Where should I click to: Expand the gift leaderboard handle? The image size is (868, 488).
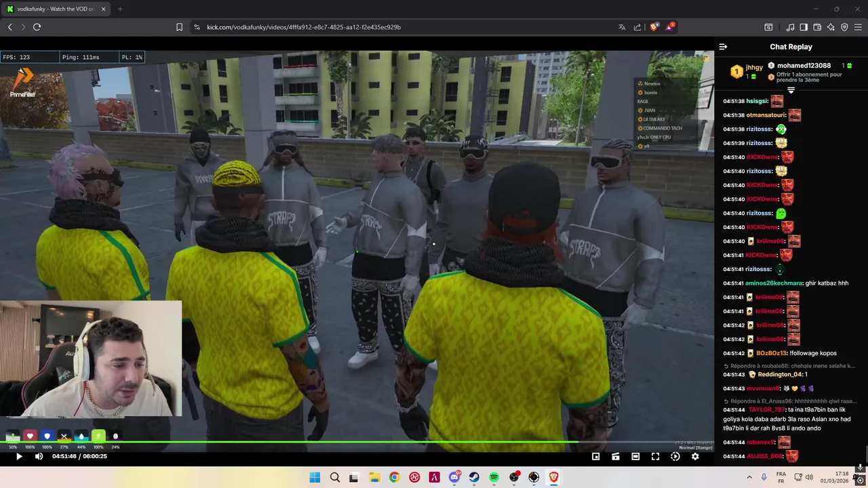791,90
